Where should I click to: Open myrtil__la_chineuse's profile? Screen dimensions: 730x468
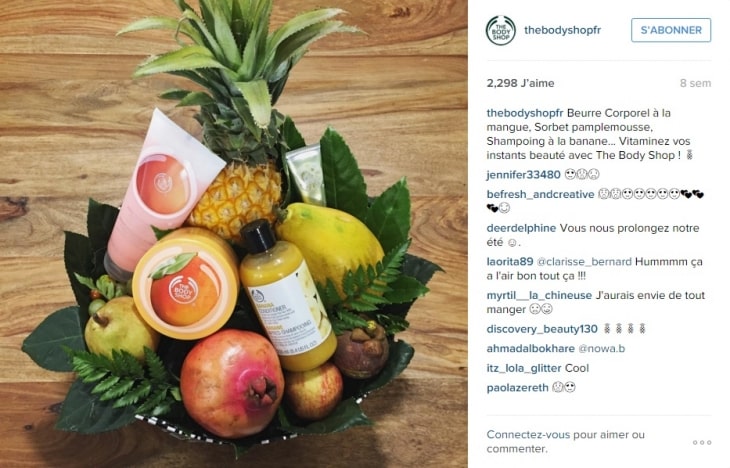point(539,295)
